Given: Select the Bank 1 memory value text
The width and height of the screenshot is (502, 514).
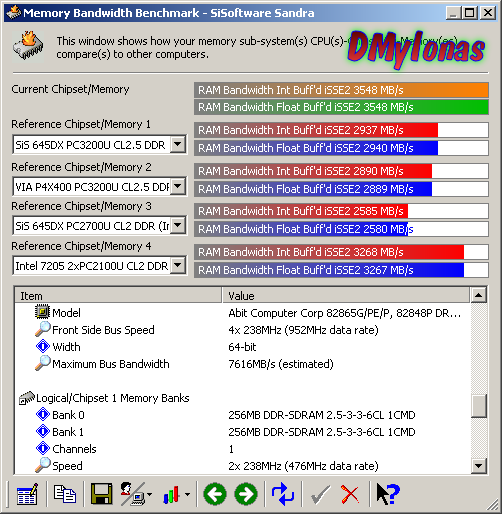Looking at the screenshot, I should pyautogui.click(x=322, y=432).
